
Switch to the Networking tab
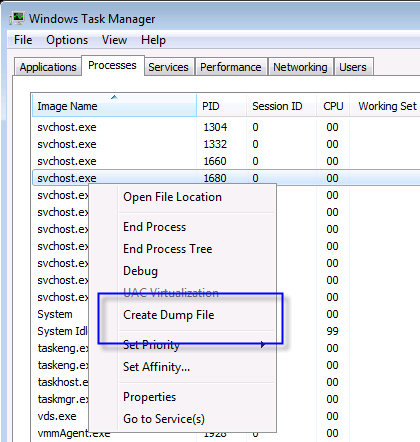[300, 67]
